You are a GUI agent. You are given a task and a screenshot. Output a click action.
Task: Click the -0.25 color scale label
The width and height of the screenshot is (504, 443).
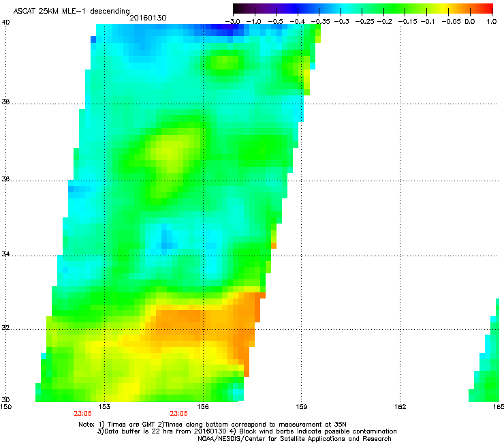pos(364,22)
